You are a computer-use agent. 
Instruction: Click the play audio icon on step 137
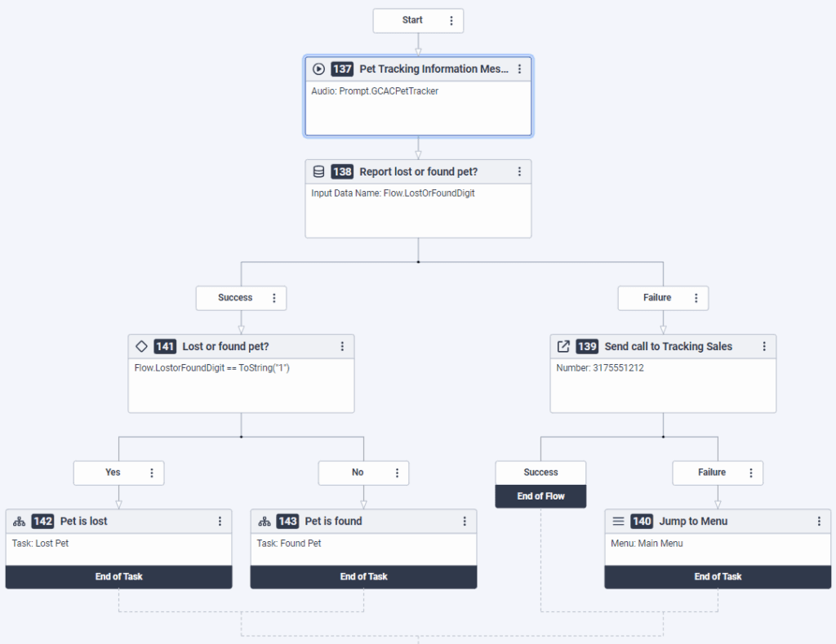tap(319, 69)
